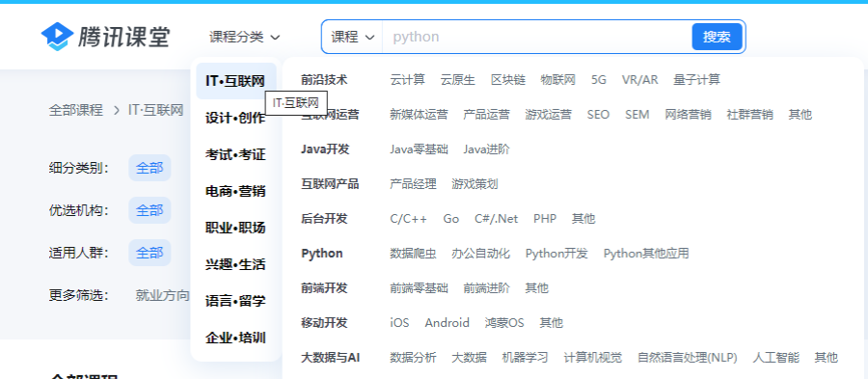Open the 区块链 course link
The image size is (868, 379).
(x=507, y=80)
